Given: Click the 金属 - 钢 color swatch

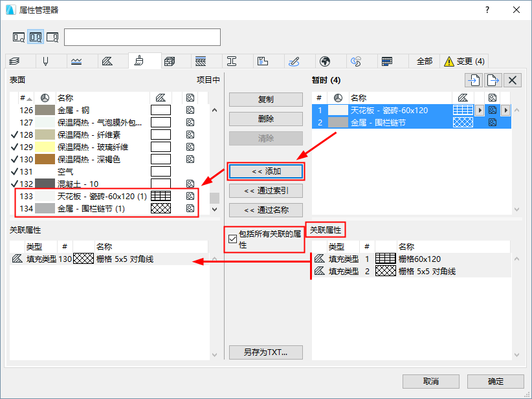Looking at the screenshot, I should (x=45, y=110).
